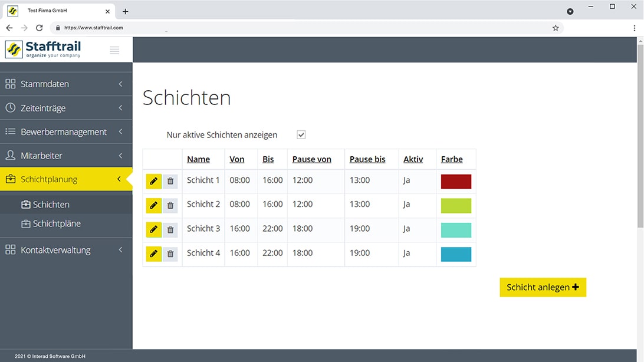This screenshot has height=362, width=644.
Task: Close the Test Firma GmbH tab
Action: pyautogui.click(x=107, y=11)
